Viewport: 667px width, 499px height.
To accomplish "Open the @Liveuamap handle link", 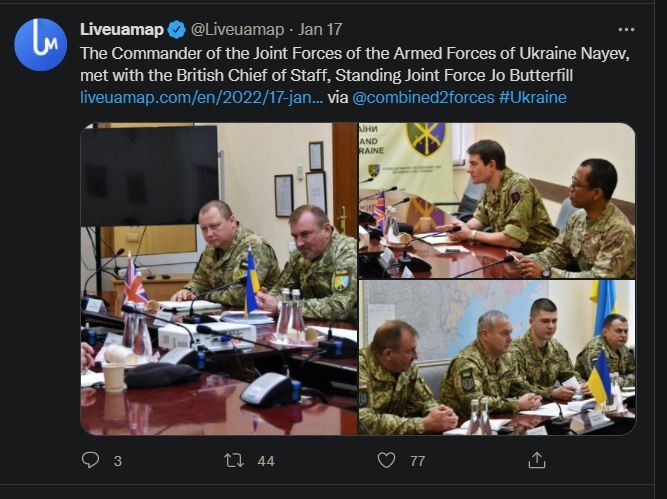I will (x=237, y=29).
